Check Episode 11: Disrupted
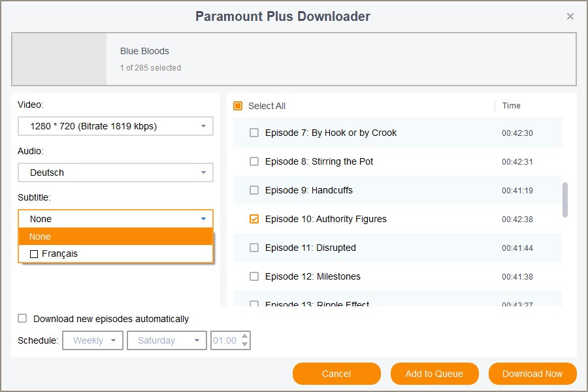588x392 pixels. (x=254, y=248)
